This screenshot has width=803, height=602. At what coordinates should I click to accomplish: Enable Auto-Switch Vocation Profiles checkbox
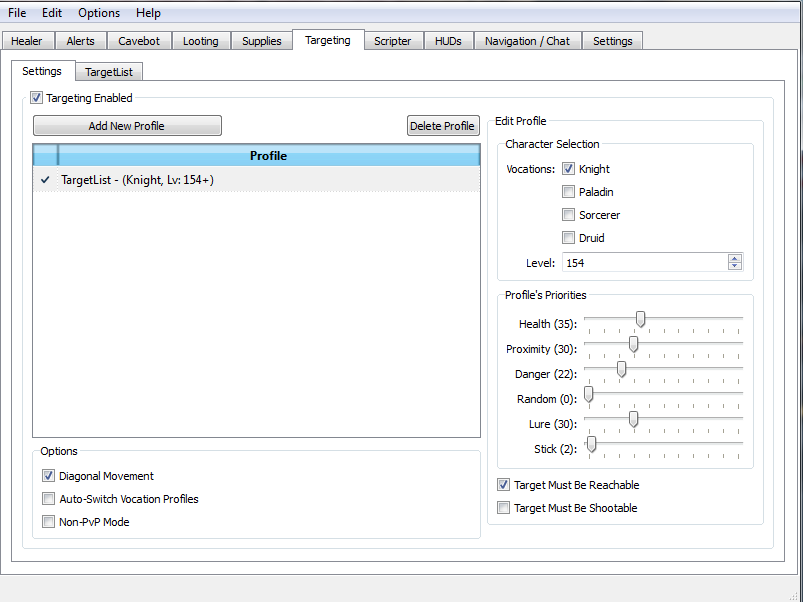point(48,499)
